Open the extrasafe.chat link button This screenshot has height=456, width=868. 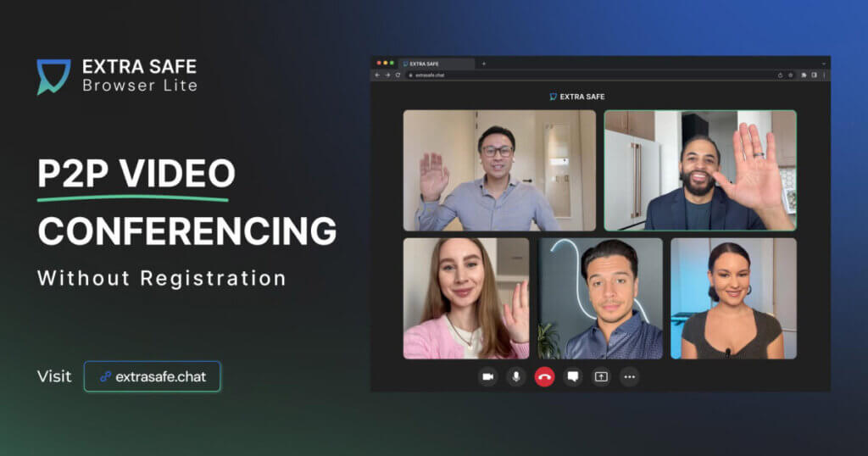tap(153, 376)
